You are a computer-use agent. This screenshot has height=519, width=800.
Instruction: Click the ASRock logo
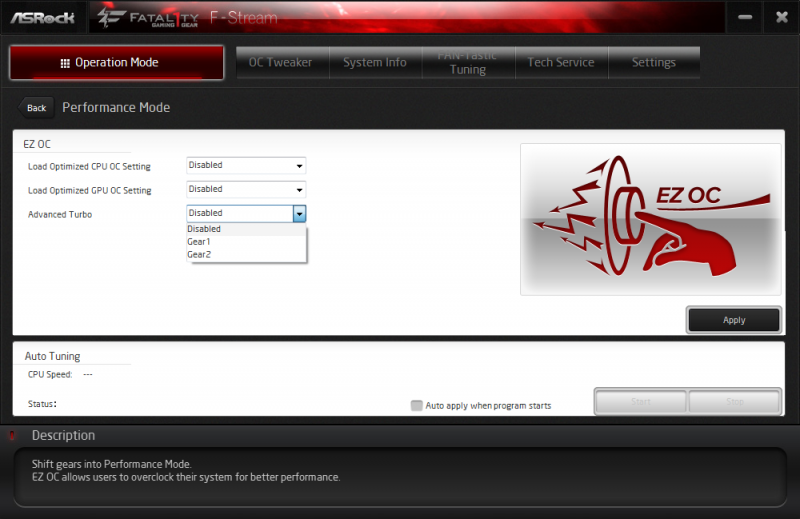(x=43, y=18)
